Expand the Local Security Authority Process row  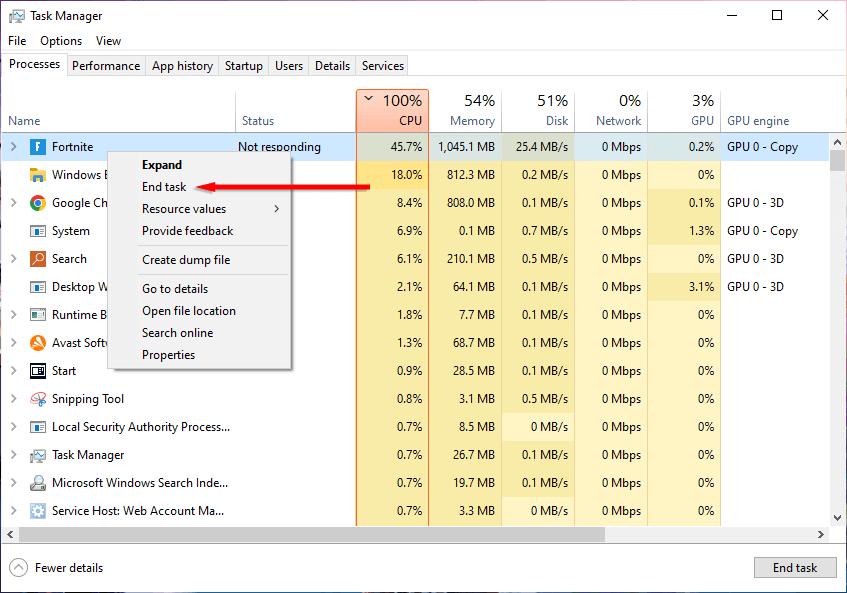pyautogui.click(x=13, y=427)
